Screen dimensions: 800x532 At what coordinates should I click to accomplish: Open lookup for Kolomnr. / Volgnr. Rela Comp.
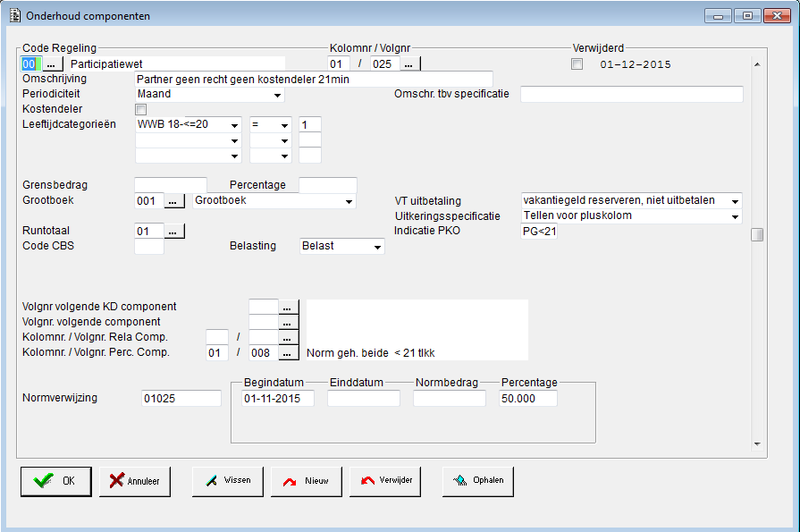coord(288,337)
